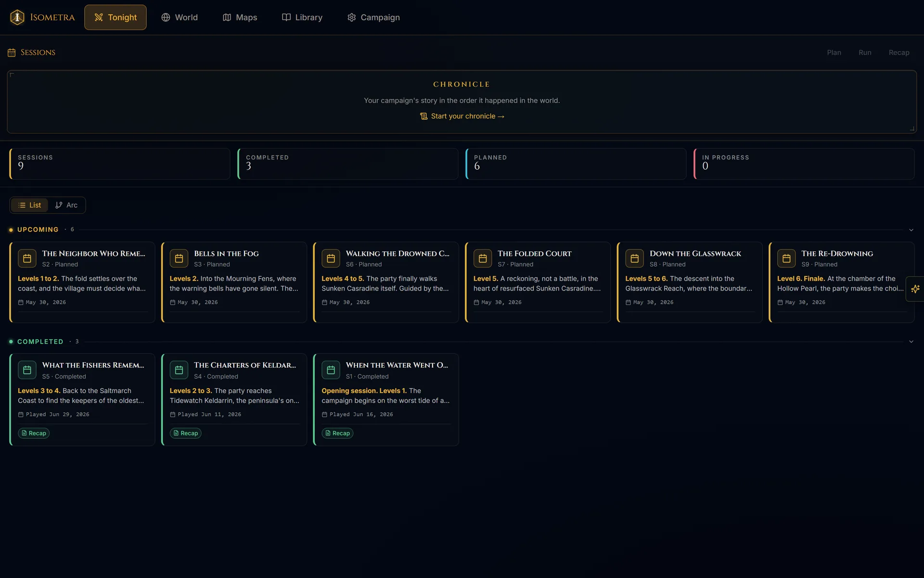The height and width of the screenshot is (578, 924).
Task: Collapse the Upcoming section chevron
Action: point(911,230)
